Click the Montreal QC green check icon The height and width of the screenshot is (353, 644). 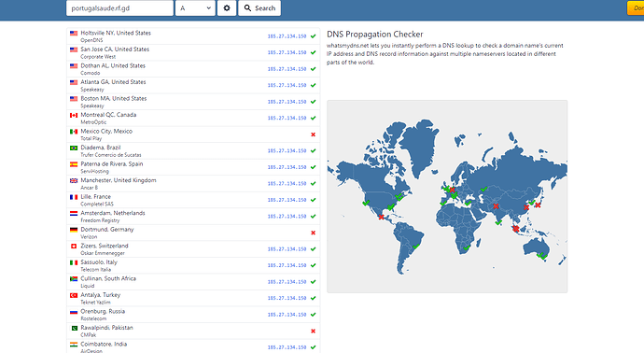(x=314, y=118)
